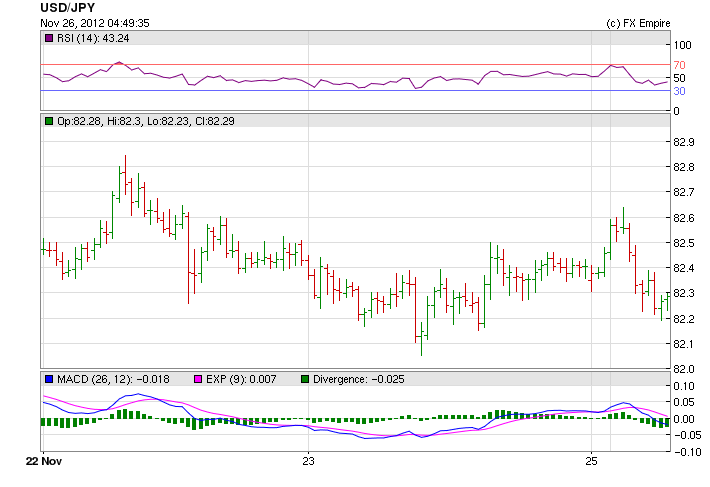Click the RSI 0 axis label
The width and height of the screenshot is (710, 487).
pyautogui.click(x=676, y=111)
